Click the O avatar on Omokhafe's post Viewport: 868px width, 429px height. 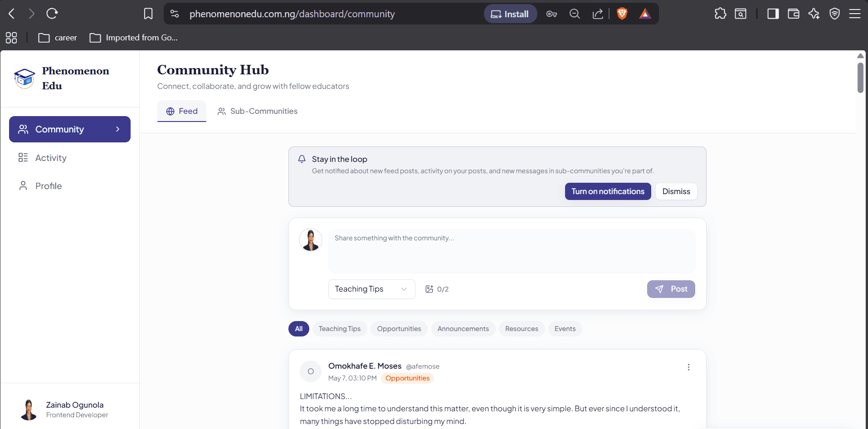311,371
